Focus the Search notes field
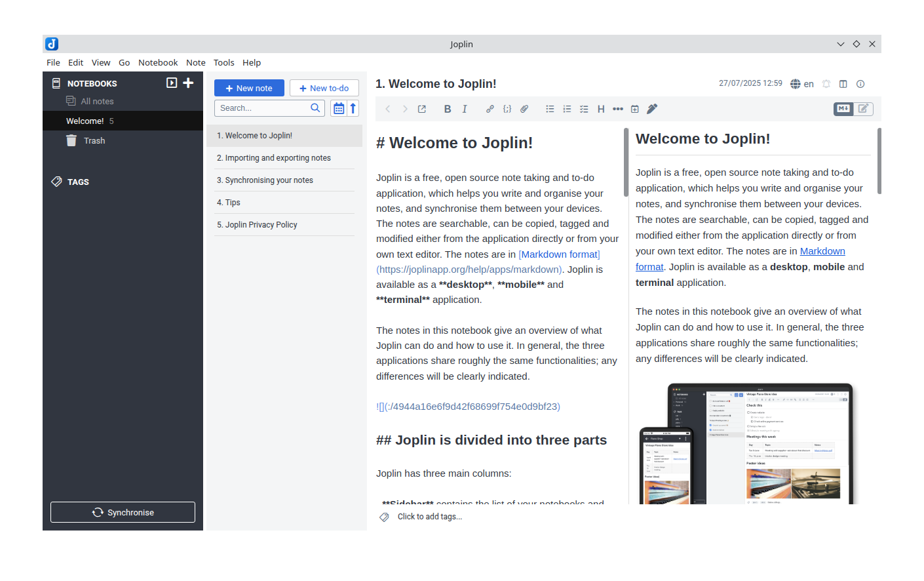924x581 pixels. (269, 108)
